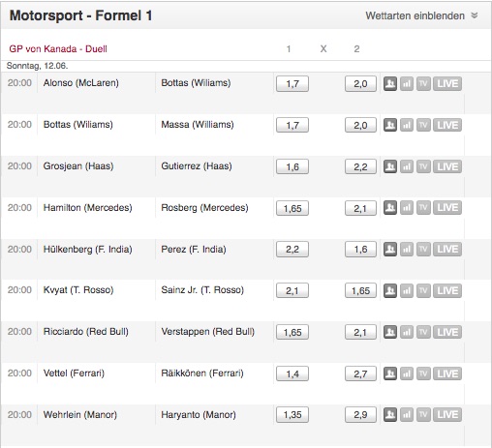Select odds 2,0 for Massa (Williams)
Viewport: 492px width, 448px height.
click(360, 125)
